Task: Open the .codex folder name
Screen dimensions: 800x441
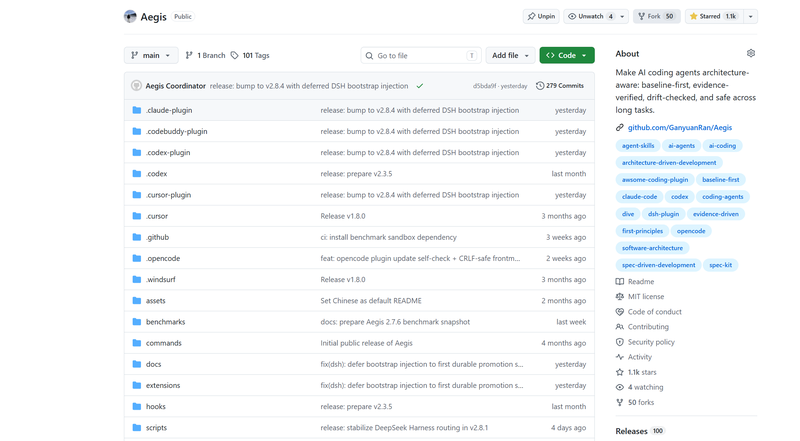Action: pyautogui.click(x=156, y=174)
